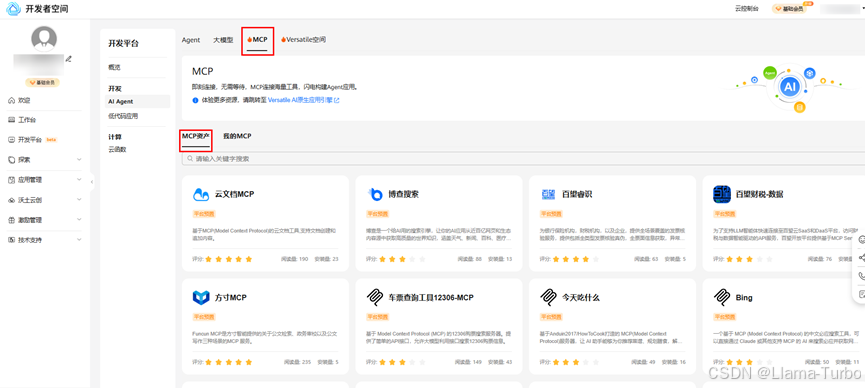
Task: Switch to the 大模型 tab
Action: click(223, 40)
